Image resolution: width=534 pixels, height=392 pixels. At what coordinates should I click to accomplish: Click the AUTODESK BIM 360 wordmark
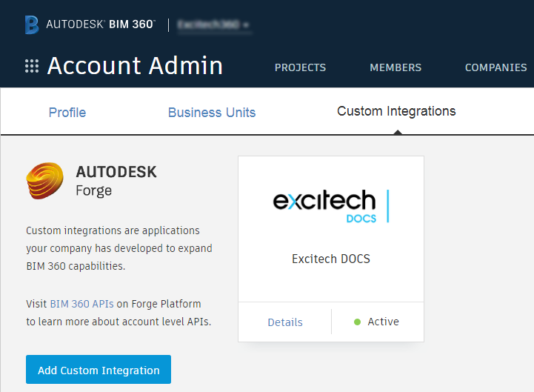(100, 24)
